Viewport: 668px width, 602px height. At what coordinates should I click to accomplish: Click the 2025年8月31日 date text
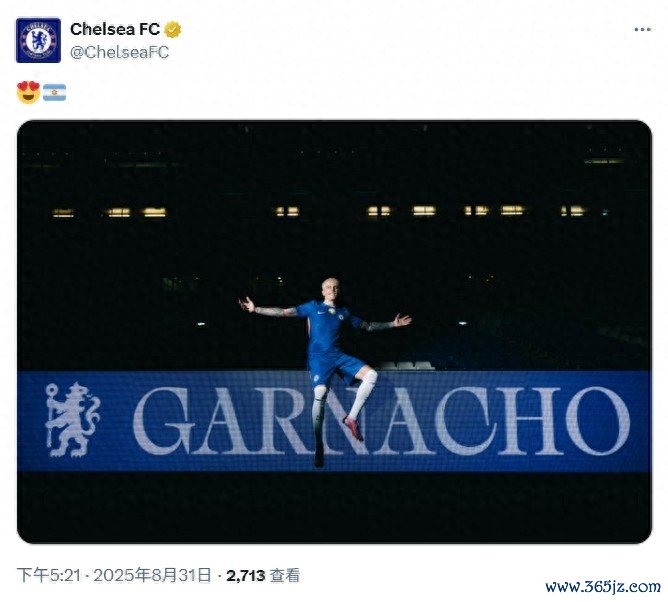point(152,575)
